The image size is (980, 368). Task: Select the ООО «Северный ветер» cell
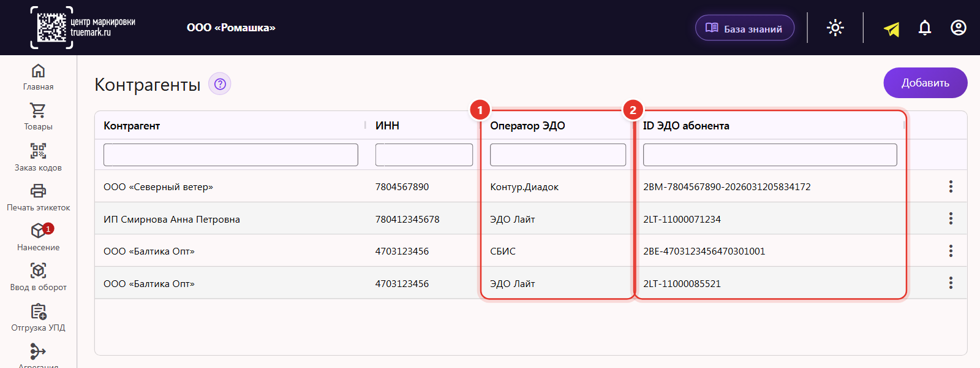point(158,187)
